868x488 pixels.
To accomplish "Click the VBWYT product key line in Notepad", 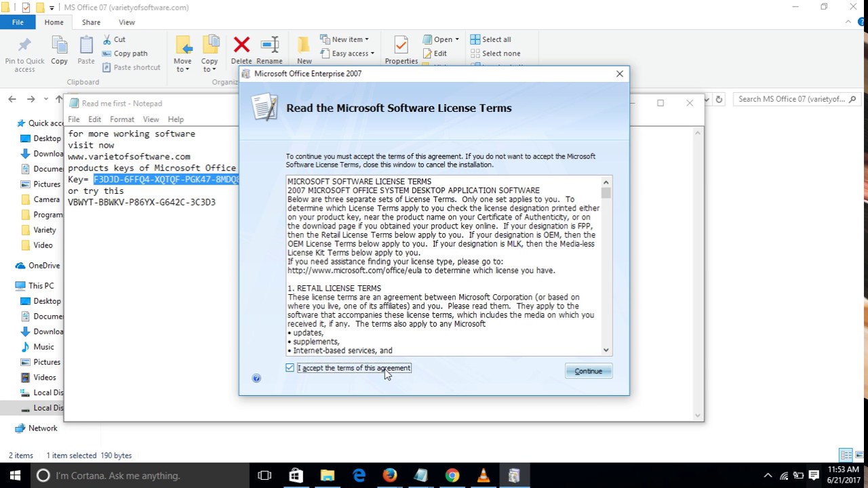I will click(142, 202).
